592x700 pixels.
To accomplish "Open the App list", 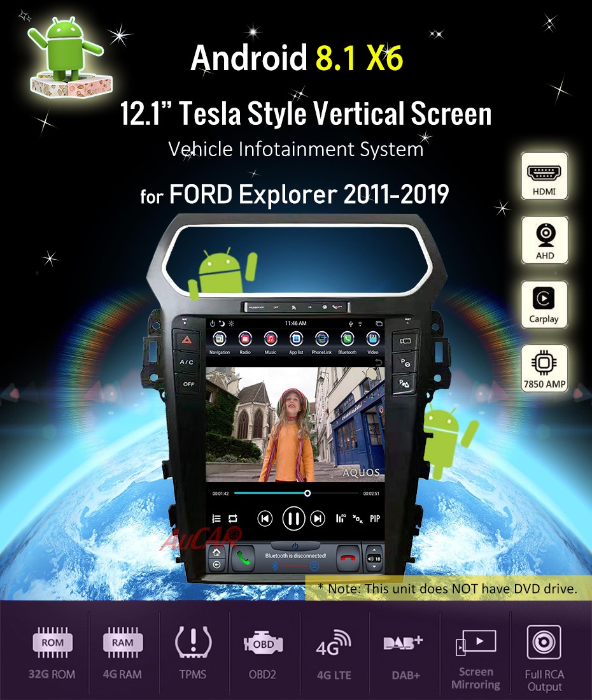I will tap(296, 343).
